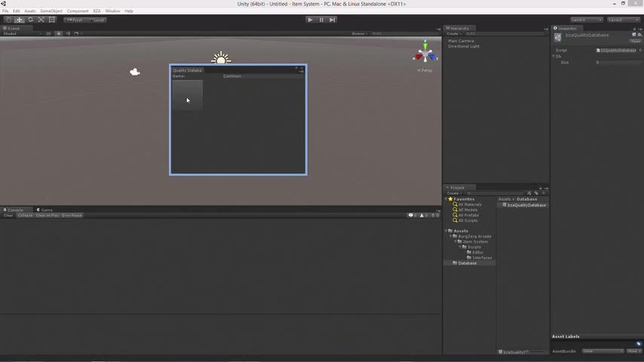Screen dimensions: 644x362
Task: Open the Component menu
Action: (x=78, y=11)
